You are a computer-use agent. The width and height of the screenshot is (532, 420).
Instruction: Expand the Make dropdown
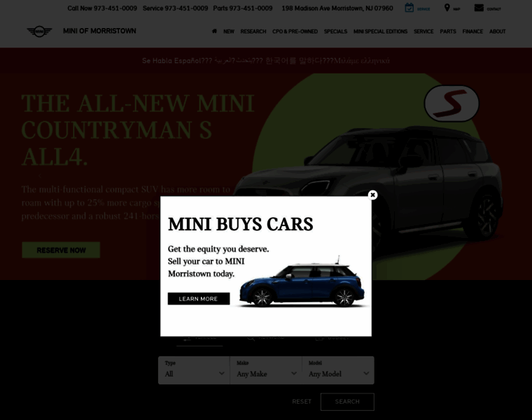pos(266,370)
